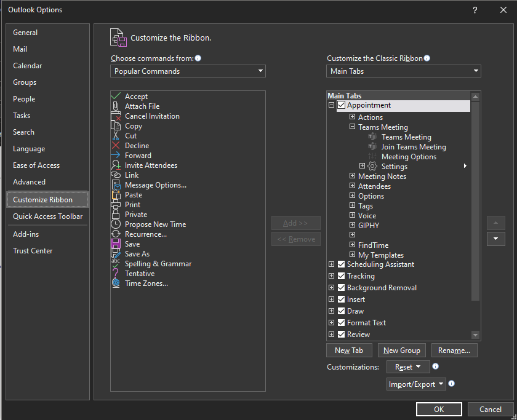Toggle the Draw tab checkbox
The image size is (517, 420).
[342, 311]
